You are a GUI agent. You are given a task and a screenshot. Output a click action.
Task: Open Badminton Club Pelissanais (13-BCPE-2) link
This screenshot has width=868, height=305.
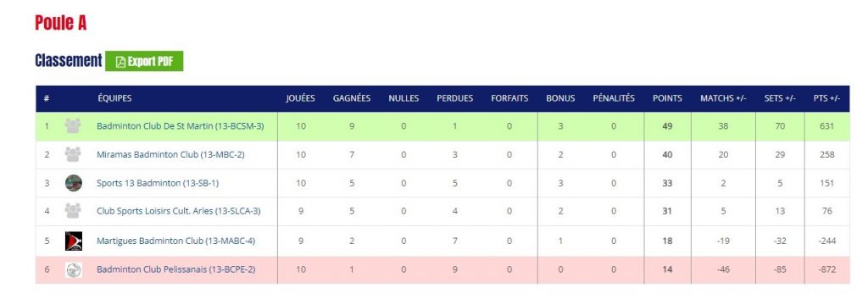175,269
